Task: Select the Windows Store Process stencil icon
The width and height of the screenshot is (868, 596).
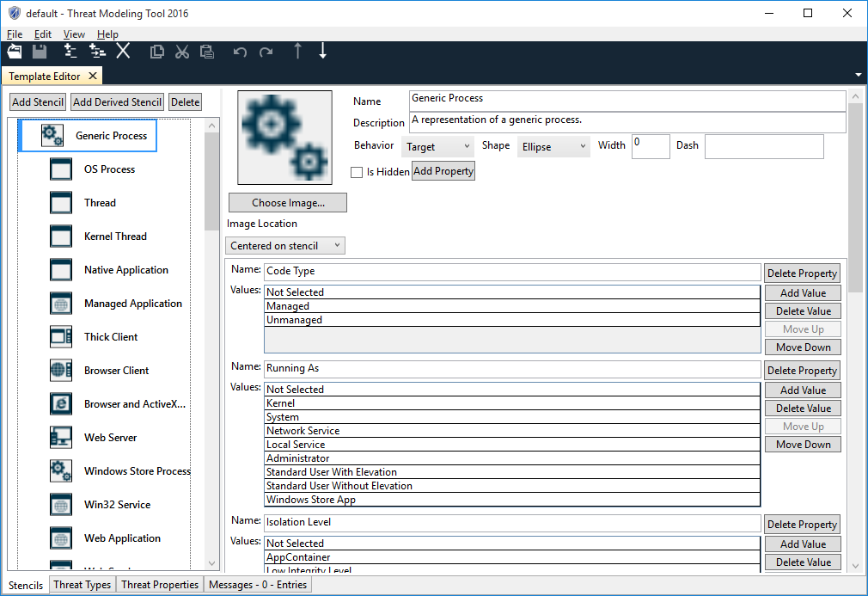Action: [x=61, y=470]
